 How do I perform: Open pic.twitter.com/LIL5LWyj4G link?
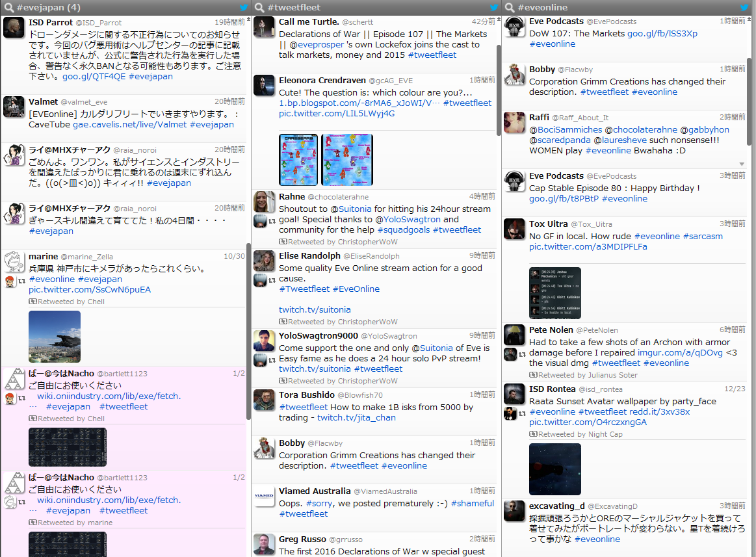tap(337, 113)
